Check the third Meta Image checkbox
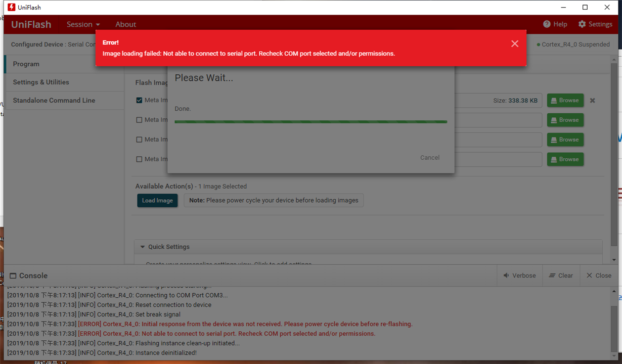622x364 pixels. [x=139, y=140]
